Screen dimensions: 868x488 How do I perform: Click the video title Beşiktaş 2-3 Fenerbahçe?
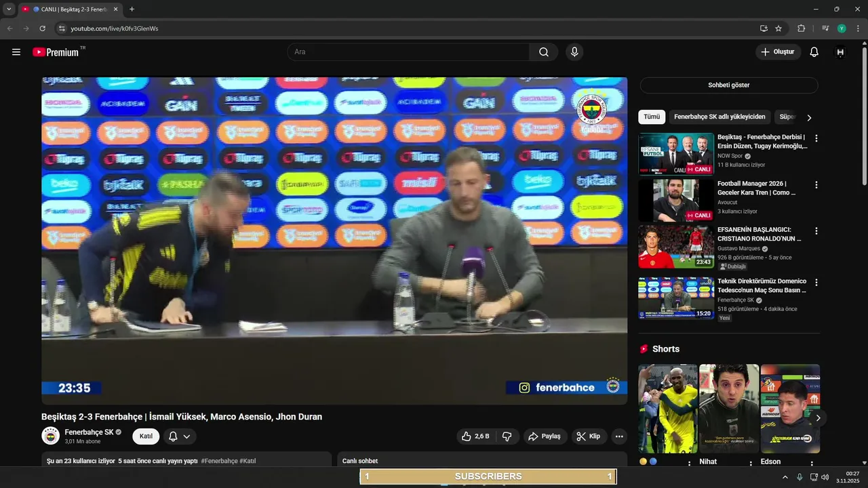(x=182, y=417)
